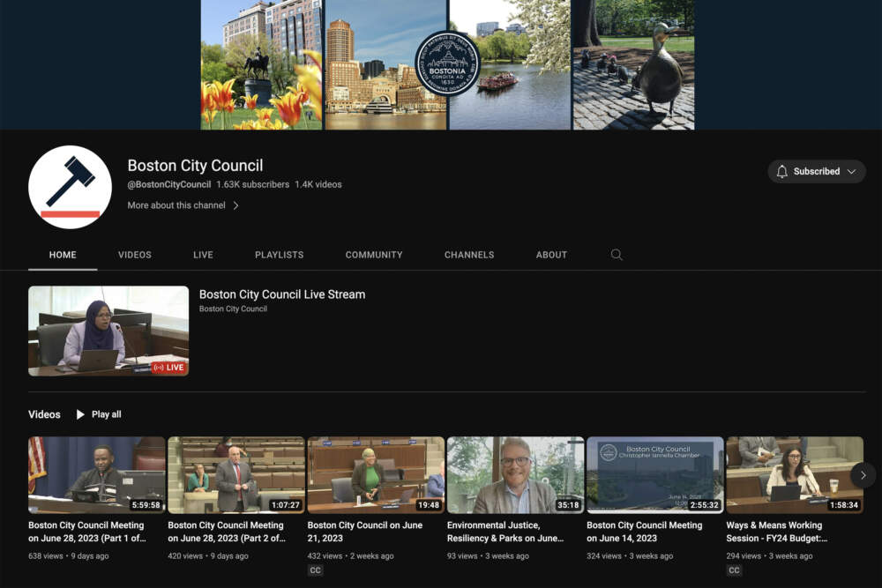This screenshot has height=588, width=882.
Task: Click title Boston City Council Meeting on June 14, 2023
Action: (x=644, y=532)
